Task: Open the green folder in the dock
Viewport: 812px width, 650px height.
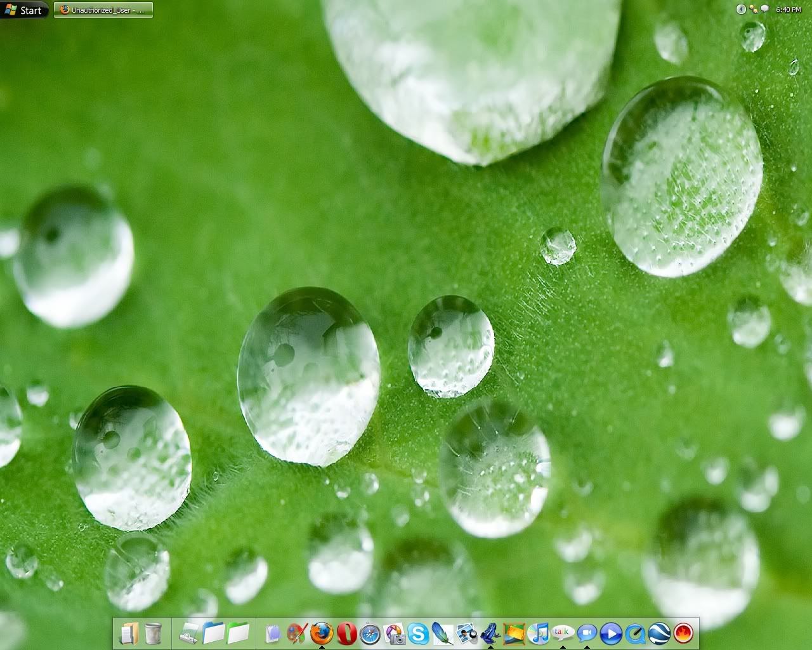Action: point(239,633)
